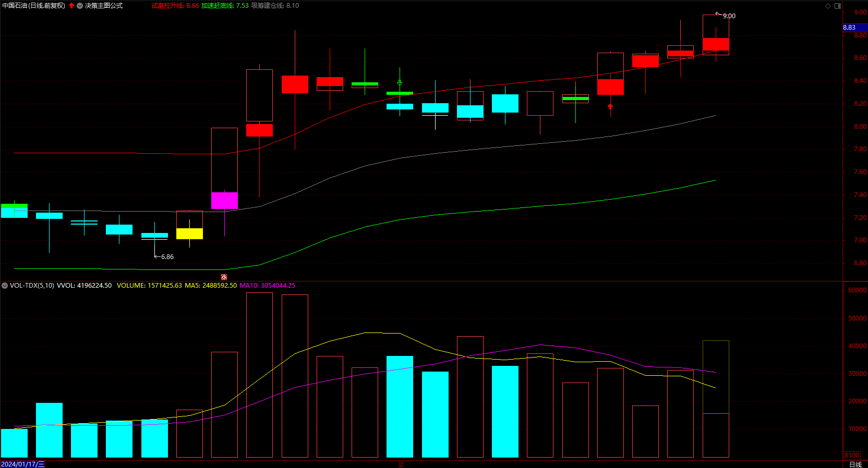
Task: Click the X100 volume scale label
Action: click(852, 455)
